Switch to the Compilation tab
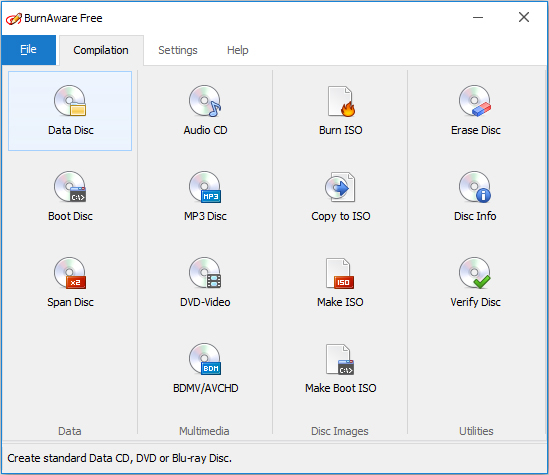Image resolution: width=549 pixels, height=475 pixels. coord(101,50)
